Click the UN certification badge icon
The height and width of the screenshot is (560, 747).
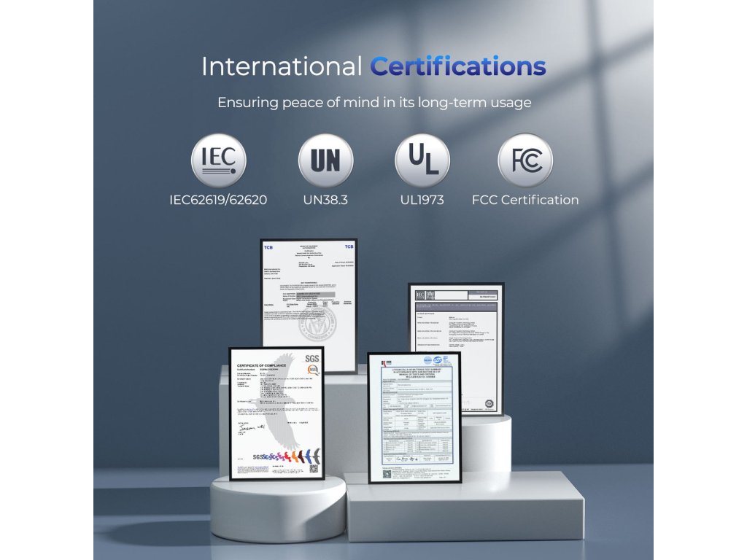coord(326,160)
